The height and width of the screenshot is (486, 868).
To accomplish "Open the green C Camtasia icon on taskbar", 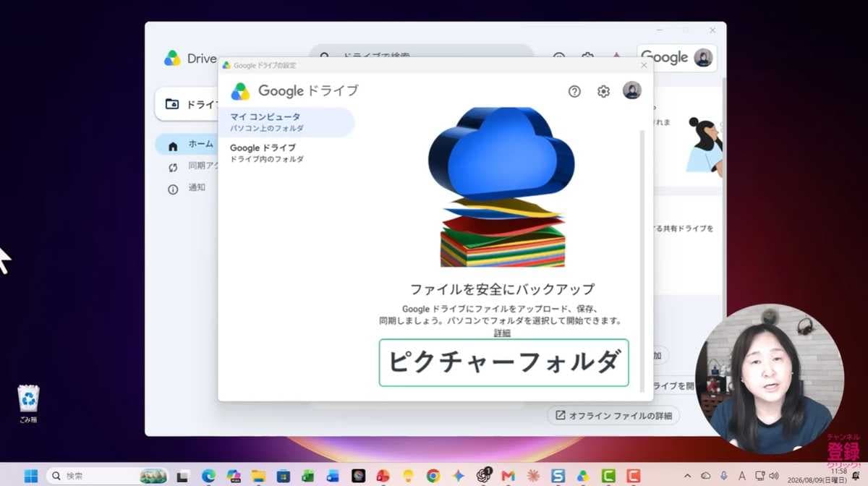I will (608, 476).
